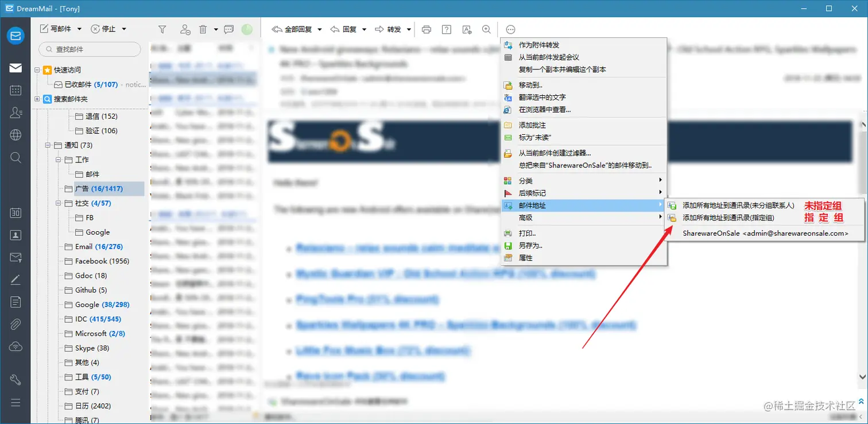Image resolution: width=868 pixels, height=424 pixels.
Task: Click the 转发 forward button
Action: 388,29
